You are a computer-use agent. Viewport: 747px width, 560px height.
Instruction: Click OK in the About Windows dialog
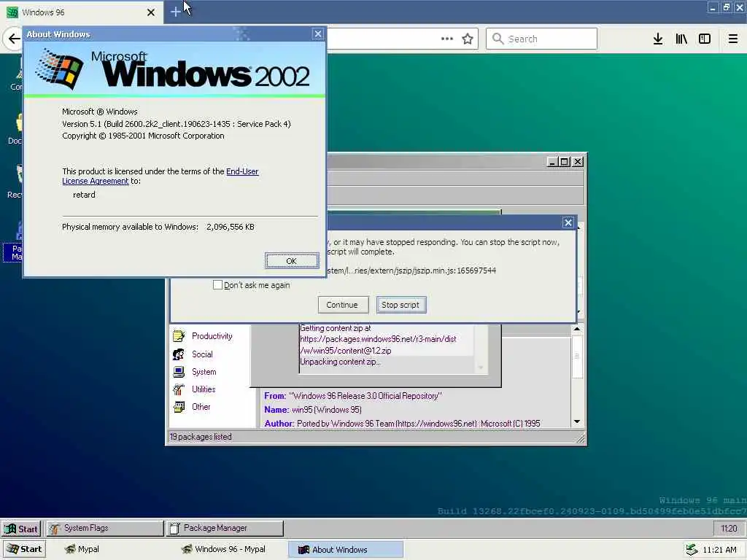(292, 261)
